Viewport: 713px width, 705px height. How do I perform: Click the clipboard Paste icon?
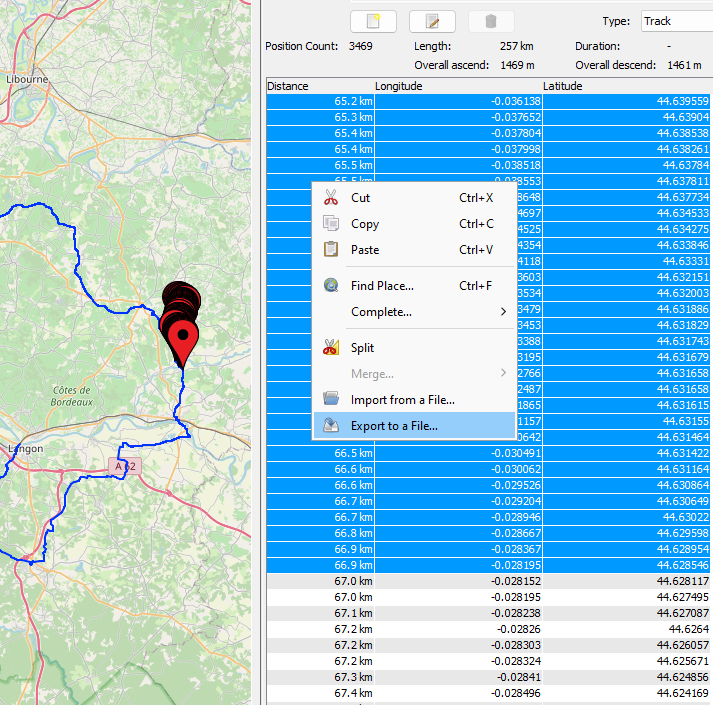[x=331, y=250]
